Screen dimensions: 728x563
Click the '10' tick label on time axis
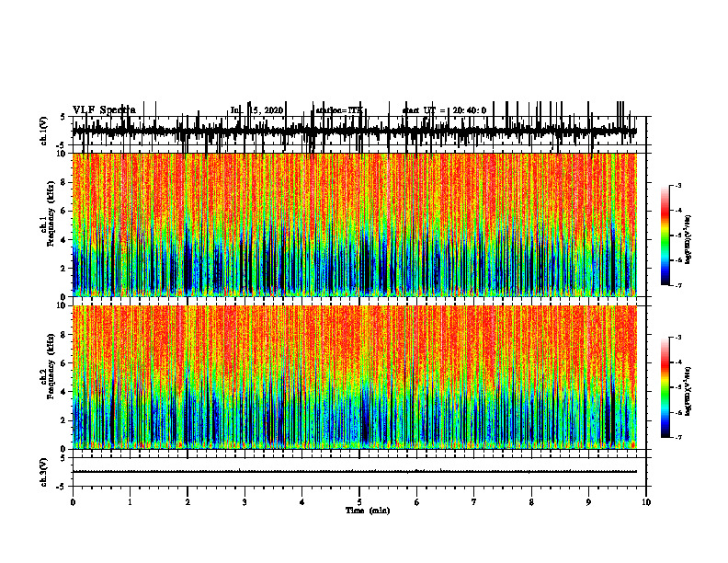coord(646,502)
